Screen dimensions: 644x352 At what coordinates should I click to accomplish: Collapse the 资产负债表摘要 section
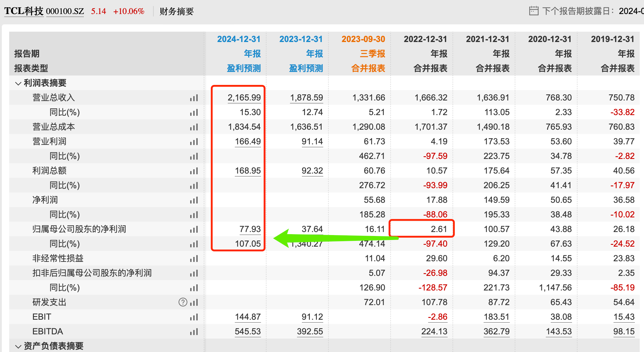pos(18,346)
